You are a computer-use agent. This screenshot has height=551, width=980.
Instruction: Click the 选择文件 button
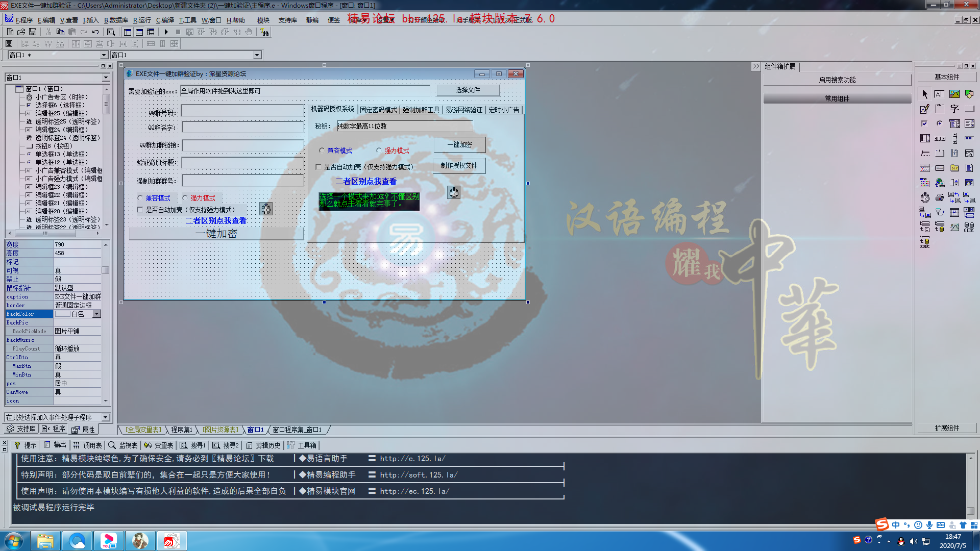point(468,90)
